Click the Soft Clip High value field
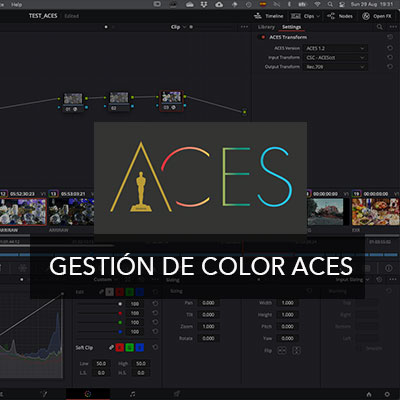The height and width of the screenshot is (400, 400). click(141, 363)
